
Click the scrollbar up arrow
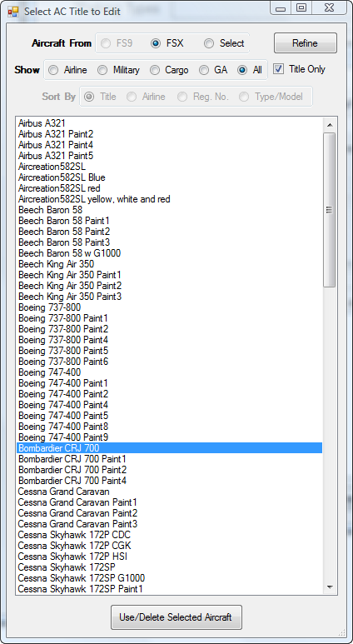[x=330, y=125]
